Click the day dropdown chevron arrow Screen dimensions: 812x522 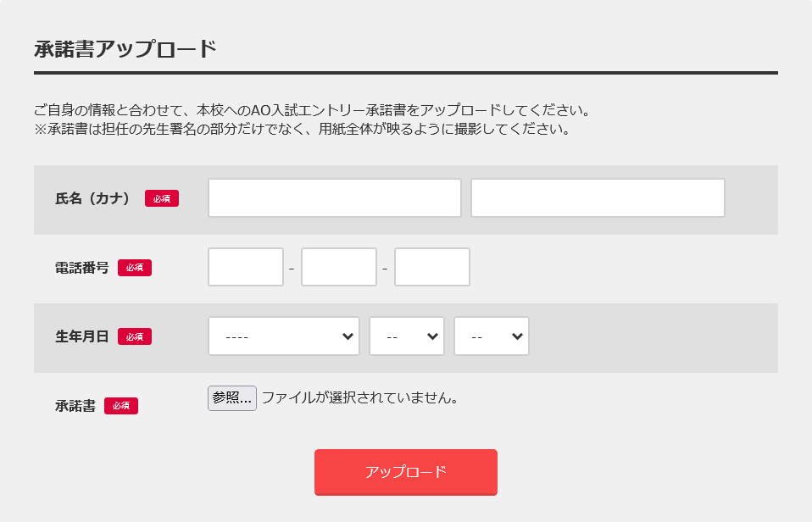pyautogui.click(x=517, y=336)
